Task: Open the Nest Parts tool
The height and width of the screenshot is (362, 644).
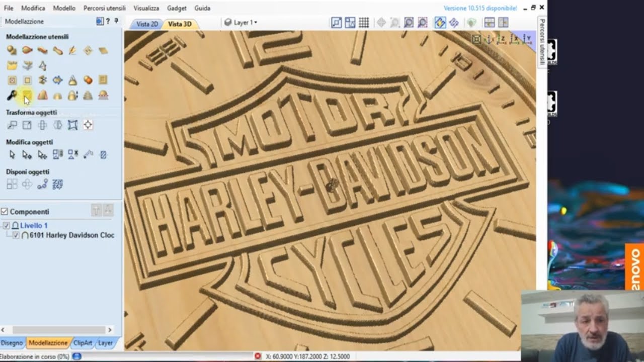Action: click(x=57, y=185)
